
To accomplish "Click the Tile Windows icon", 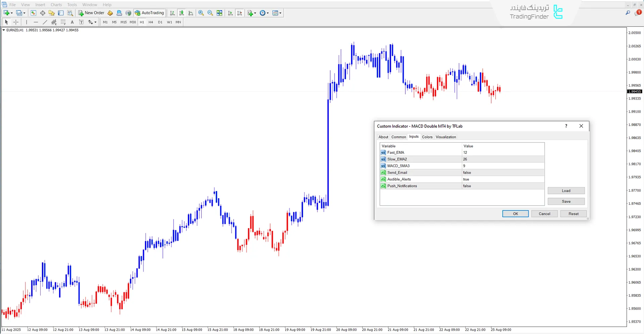I will pos(219,13).
